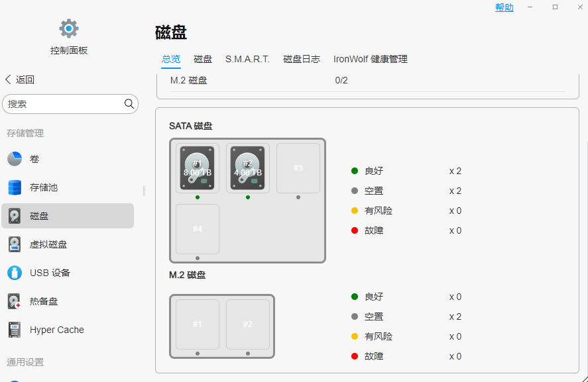Switch to the S.M.A.R.T. tab
Image resolution: width=588 pixels, height=382 pixels.
247,59
